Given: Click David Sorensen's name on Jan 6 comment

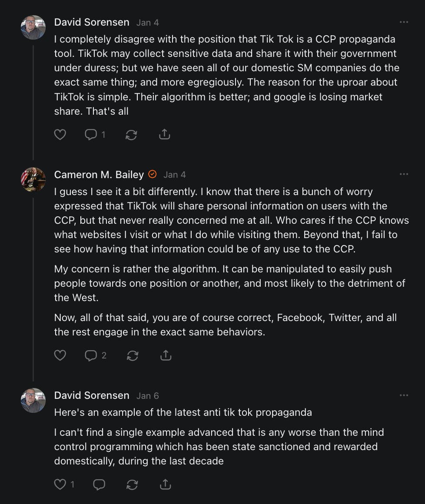Looking at the screenshot, I should 92,395.
